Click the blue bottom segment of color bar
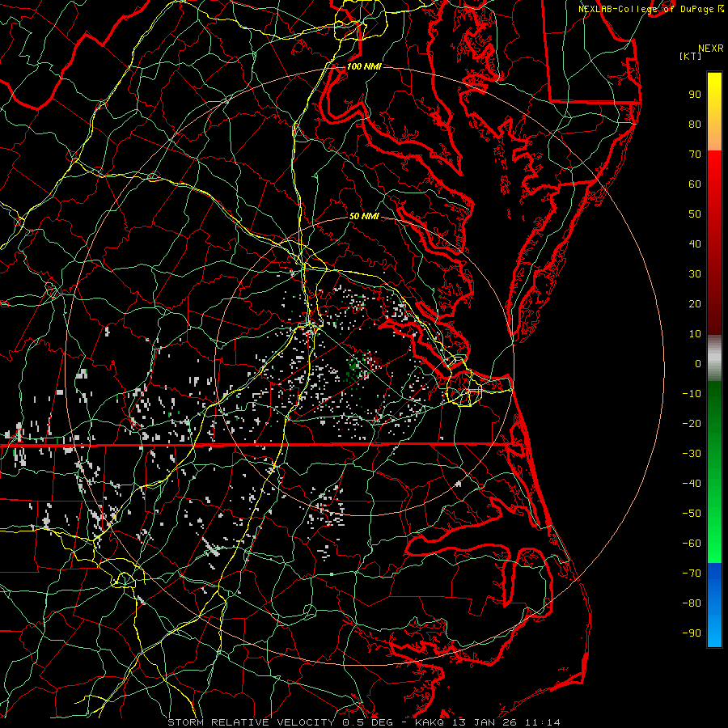Image resolution: width=728 pixels, height=728 pixels. (x=714, y=604)
